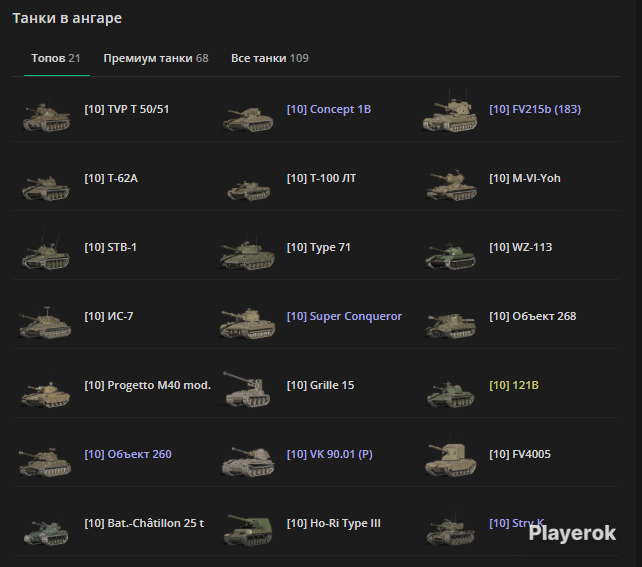Open the Премиум танки tab
The height and width of the screenshot is (567, 642).
pyautogui.click(x=156, y=58)
